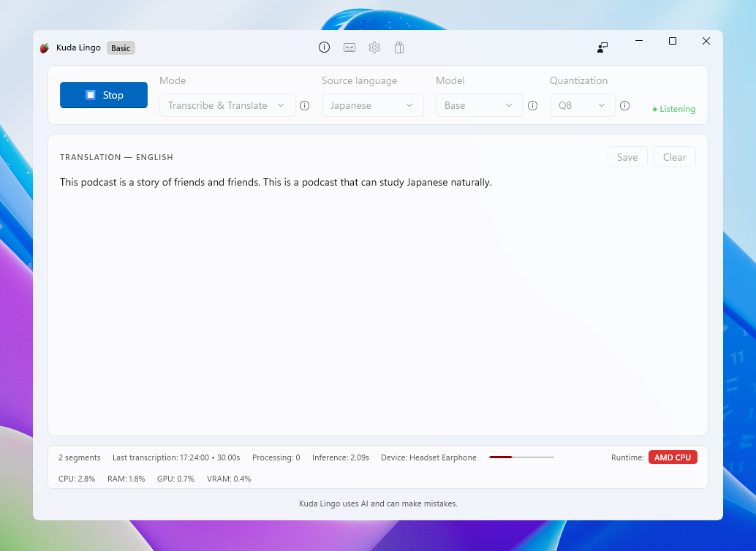
Task: Open settings gear icon
Action: click(x=374, y=47)
